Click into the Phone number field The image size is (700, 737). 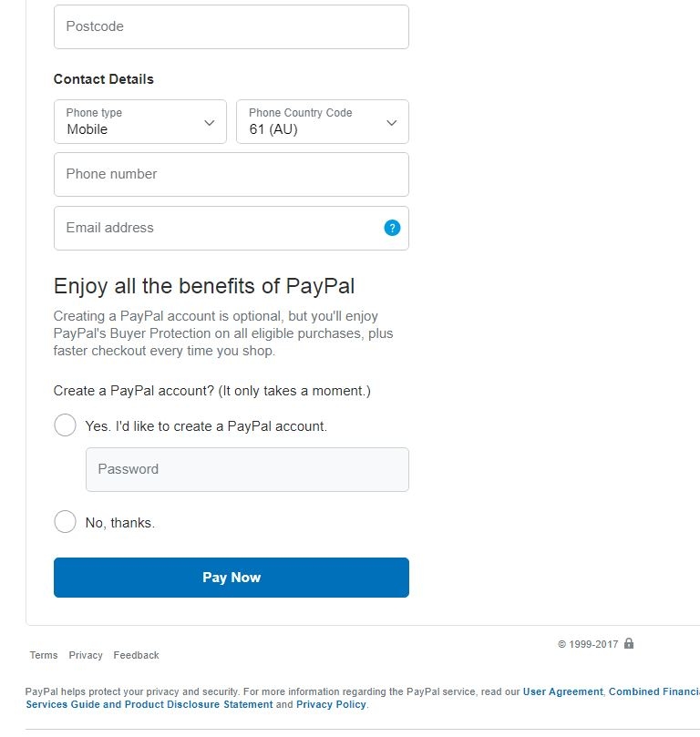[x=231, y=174]
